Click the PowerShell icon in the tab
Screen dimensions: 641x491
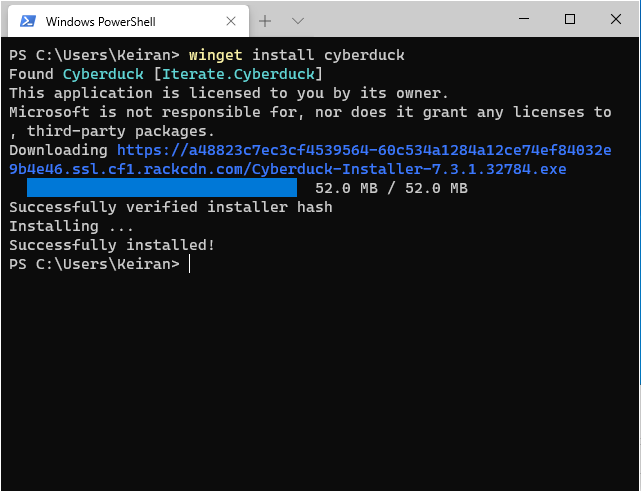tap(28, 21)
